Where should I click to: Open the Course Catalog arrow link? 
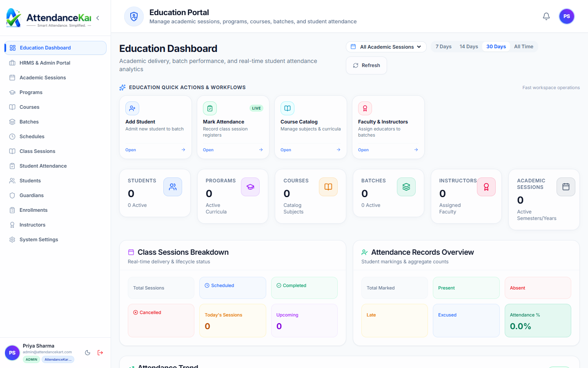point(339,150)
